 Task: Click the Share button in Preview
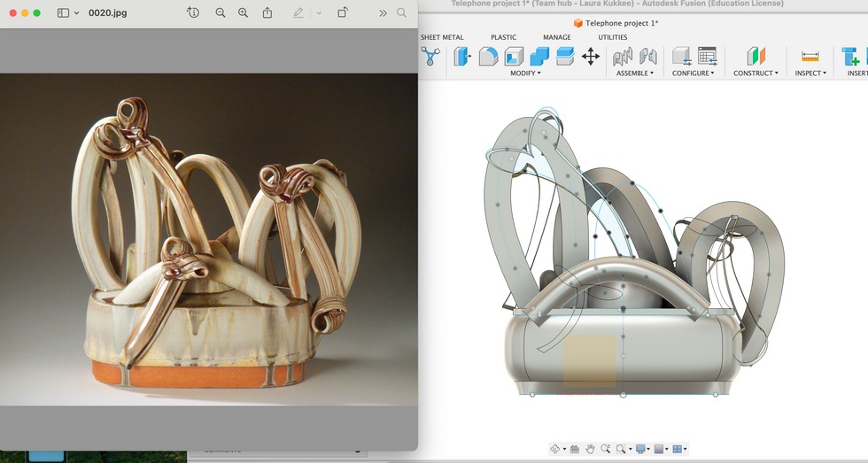pyautogui.click(x=267, y=12)
